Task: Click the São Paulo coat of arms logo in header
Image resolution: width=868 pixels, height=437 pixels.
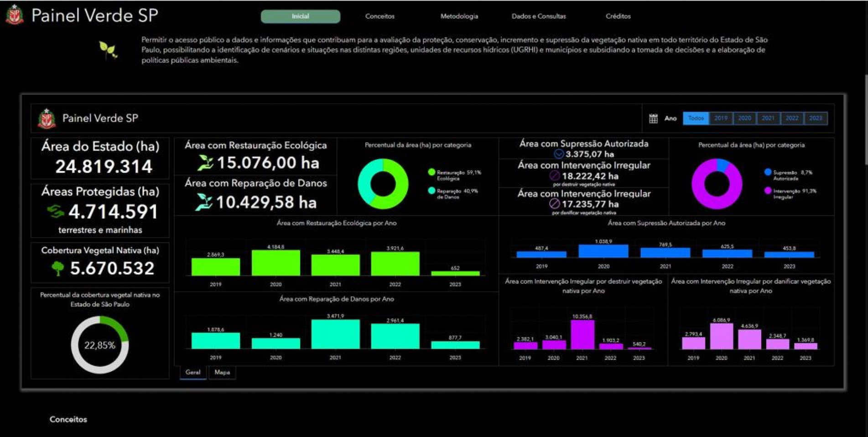Action: pos(15,15)
